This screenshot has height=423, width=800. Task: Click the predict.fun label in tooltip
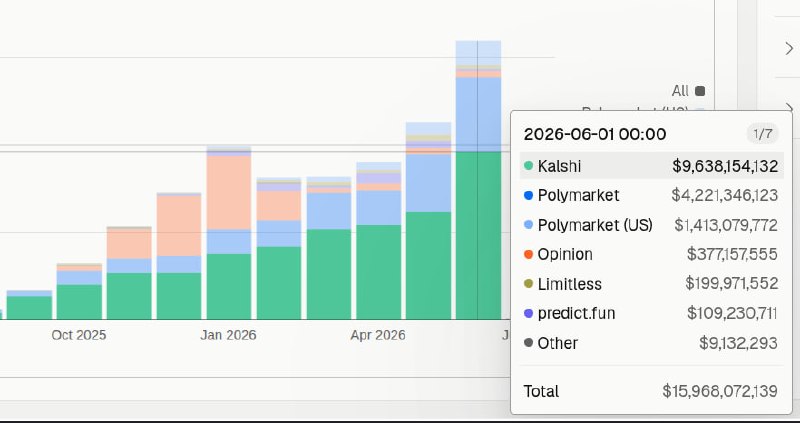(576, 313)
